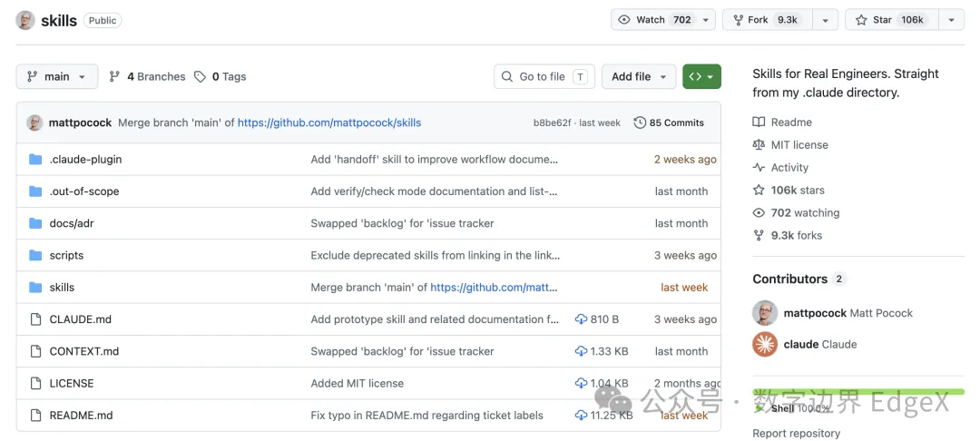980x441 pixels.
Task: Open mattpocock author link in commit bar
Action: click(81, 122)
